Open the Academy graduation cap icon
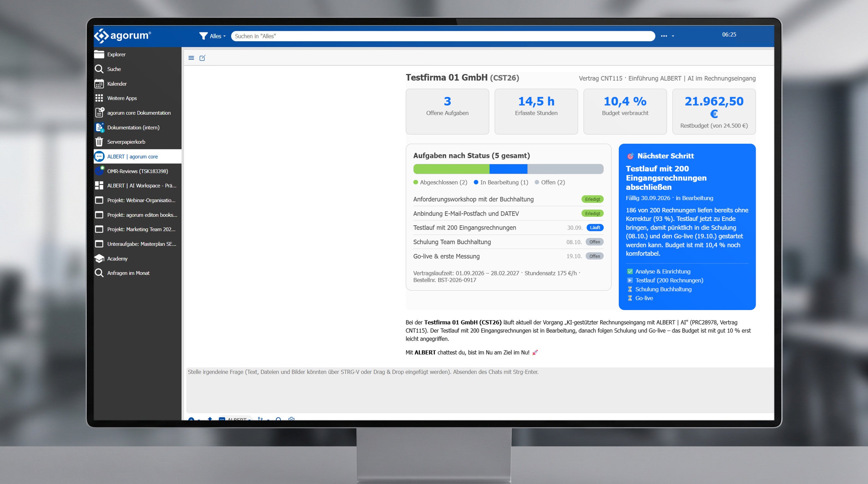This screenshot has height=484, width=868. (x=99, y=258)
